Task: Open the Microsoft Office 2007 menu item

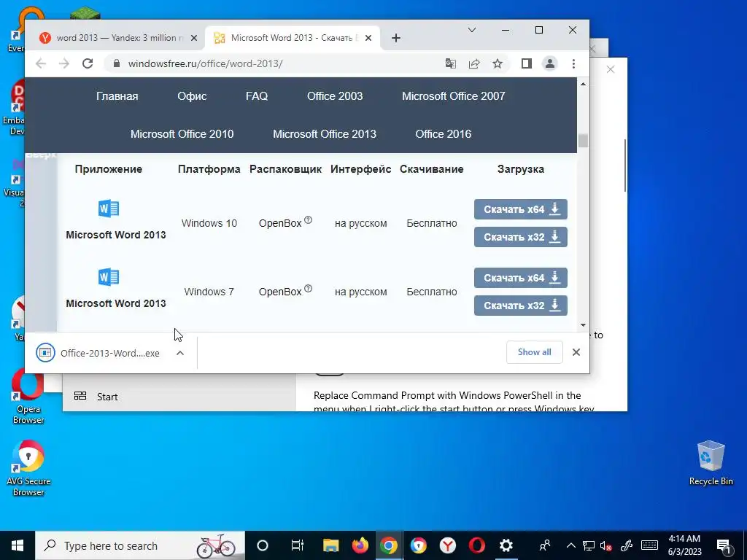Action: tap(454, 96)
